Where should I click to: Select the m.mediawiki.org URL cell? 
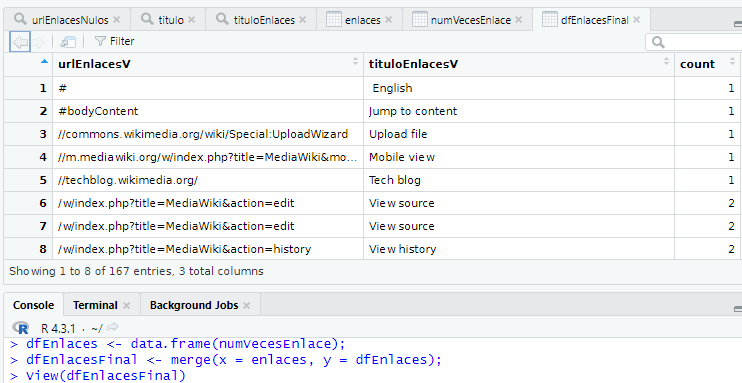208,157
